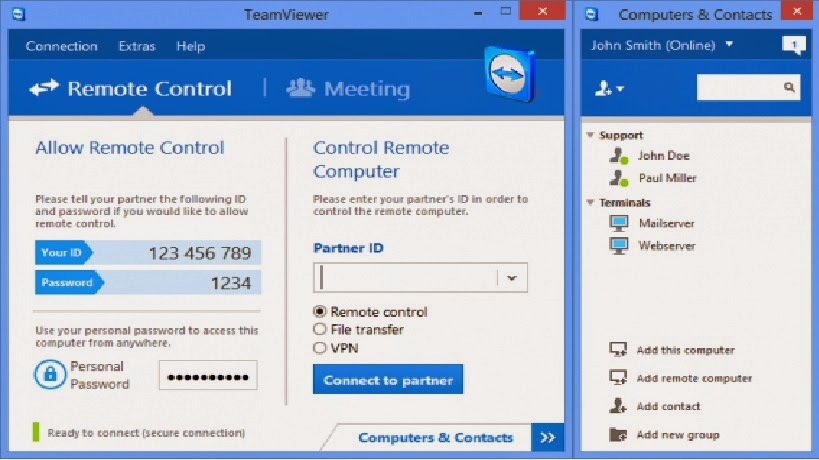This screenshot has width=819, height=460.
Task: Click the Add contact link
Action: click(x=668, y=406)
